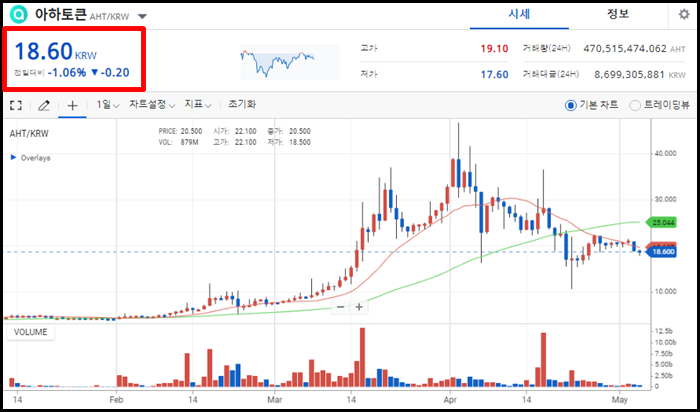Click the mini price sparkline thumbnail
Viewport: 700px width, 412px height.
pos(290,62)
